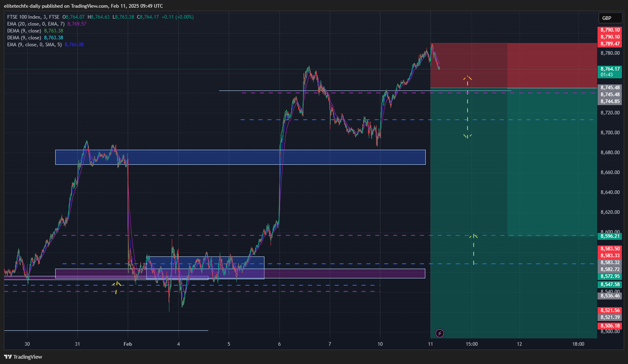The width and height of the screenshot is (628, 364).
Task: Click the 18:00 label on time axis
Action: point(578,344)
